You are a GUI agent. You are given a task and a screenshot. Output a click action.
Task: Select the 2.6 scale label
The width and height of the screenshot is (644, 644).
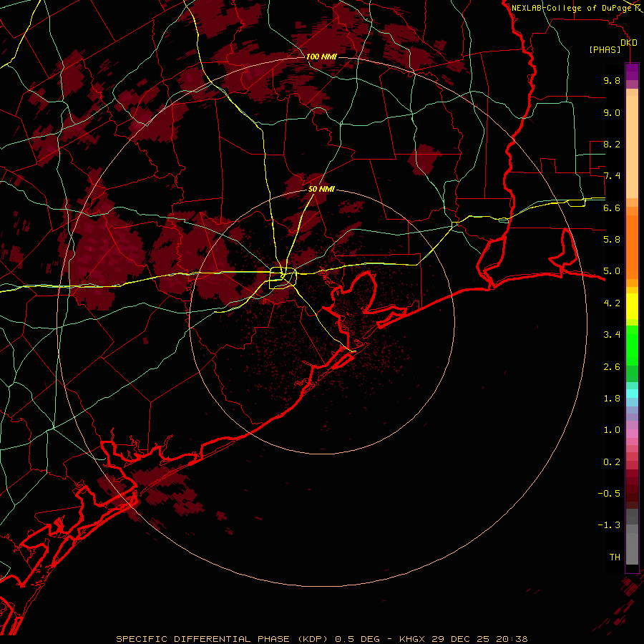612,366
